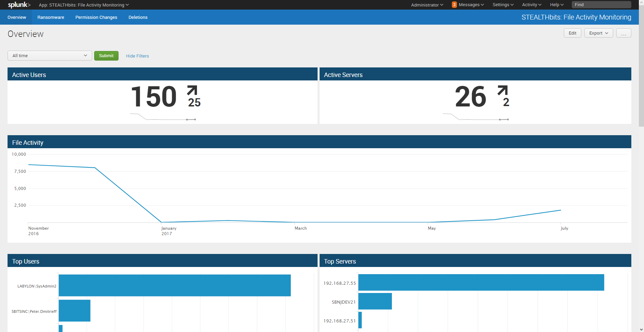644x332 pixels.
Task: Click the green Submit button
Action: coord(106,56)
